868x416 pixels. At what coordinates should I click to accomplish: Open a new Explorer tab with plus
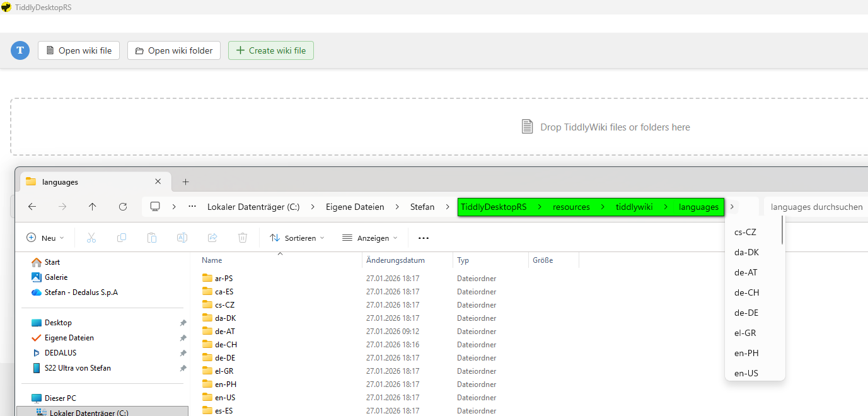click(x=185, y=182)
